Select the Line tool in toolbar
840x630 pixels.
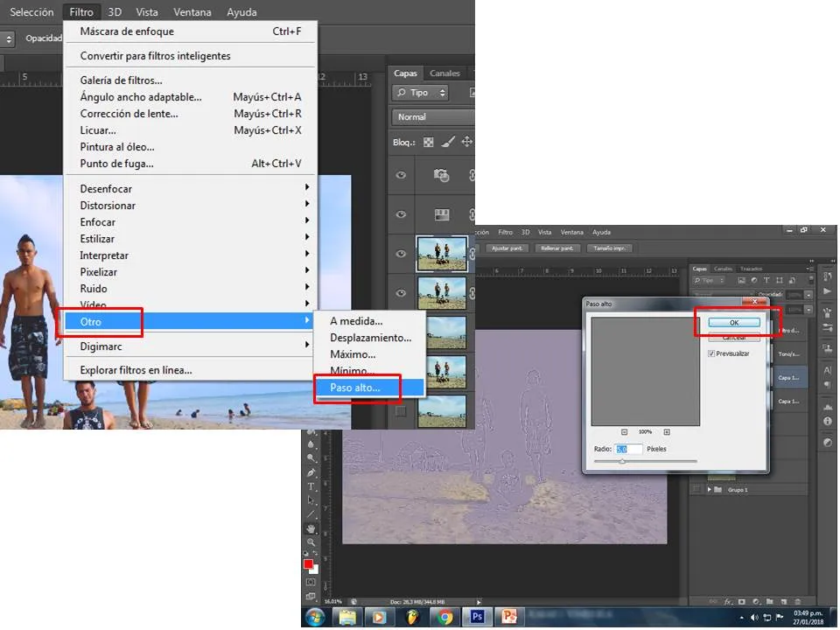311,514
